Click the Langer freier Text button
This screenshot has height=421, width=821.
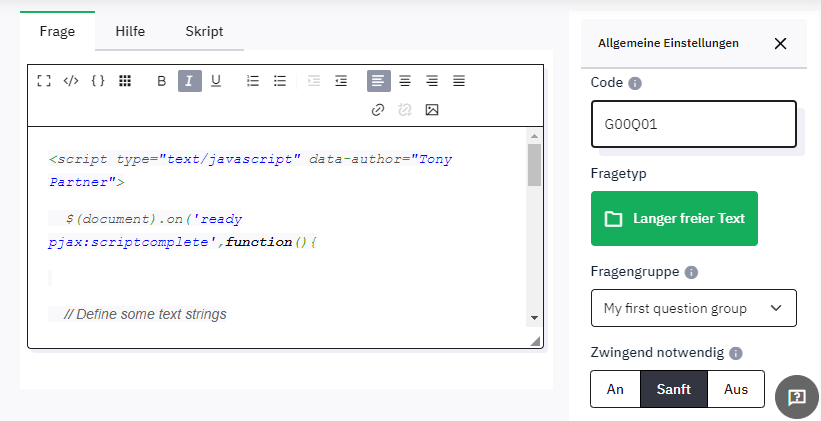pyautogui.click(x=674, y=218)
